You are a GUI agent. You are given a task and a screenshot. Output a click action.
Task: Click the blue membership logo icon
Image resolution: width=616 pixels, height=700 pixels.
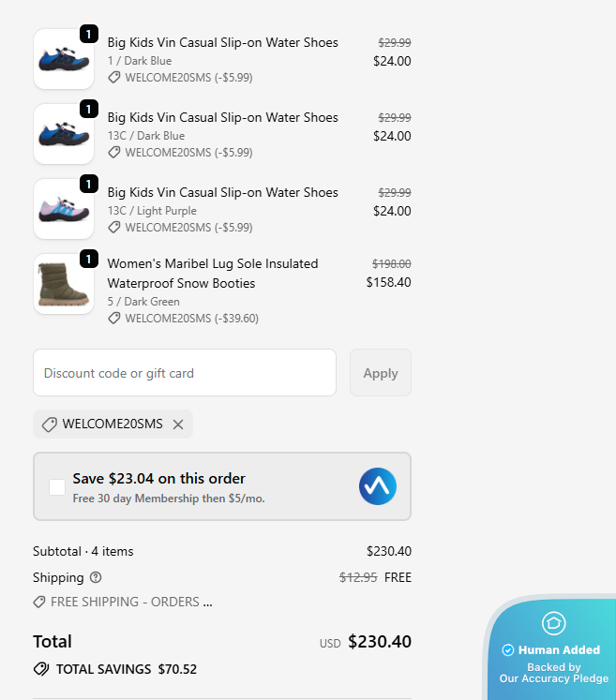(x=378, y=486)
